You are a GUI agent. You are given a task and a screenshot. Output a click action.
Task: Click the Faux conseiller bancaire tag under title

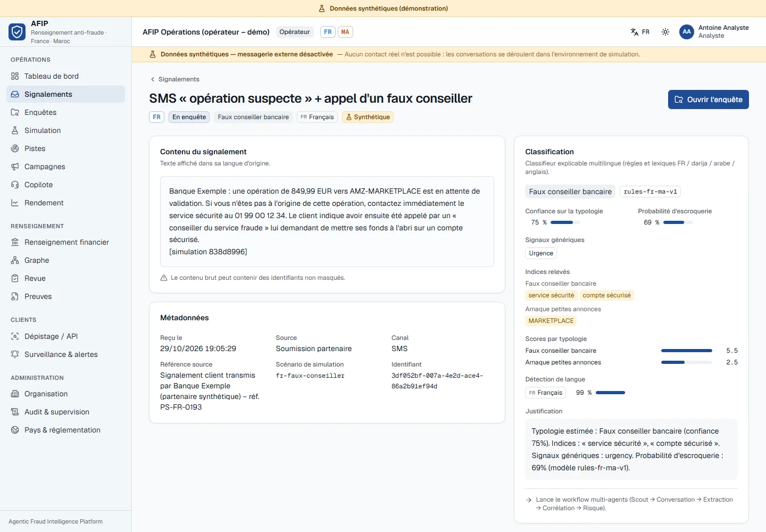click(x=253, y=117)
